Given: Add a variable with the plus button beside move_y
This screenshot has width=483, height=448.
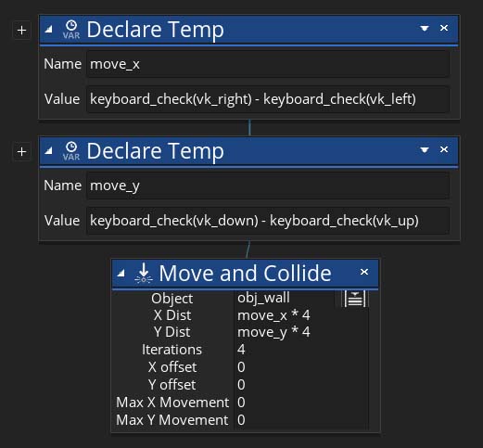Looking at the screenshot, I should point(21,152).
